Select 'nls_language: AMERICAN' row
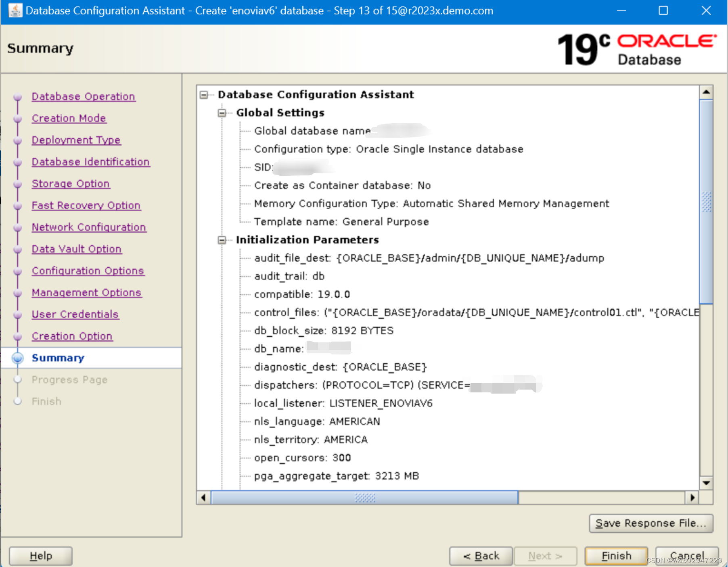The height and width of the screenshot is (567, 728). (317, 421)
